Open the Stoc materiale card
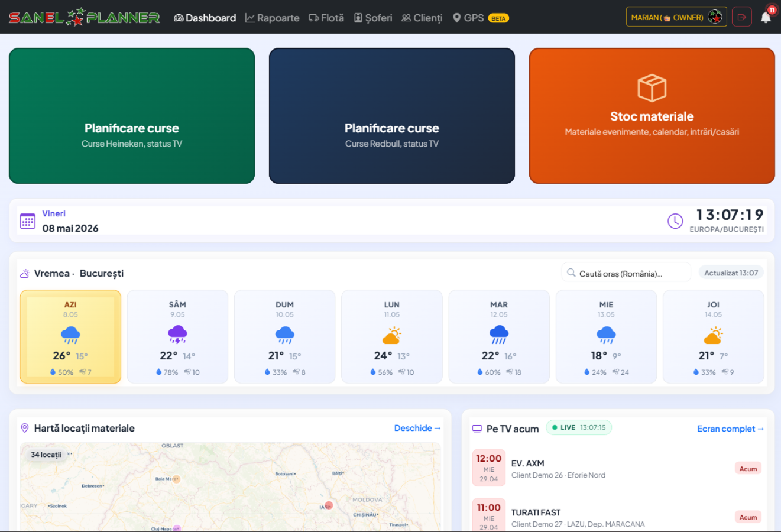The width and height of the screenshot is (781, 532). coord(652,116)
